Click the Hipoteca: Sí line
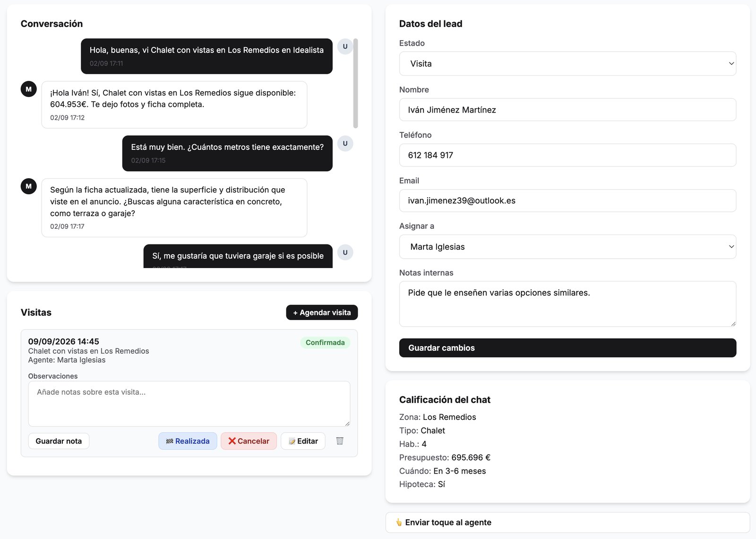Viewport: 756px width, 539px height. (422, 484)
